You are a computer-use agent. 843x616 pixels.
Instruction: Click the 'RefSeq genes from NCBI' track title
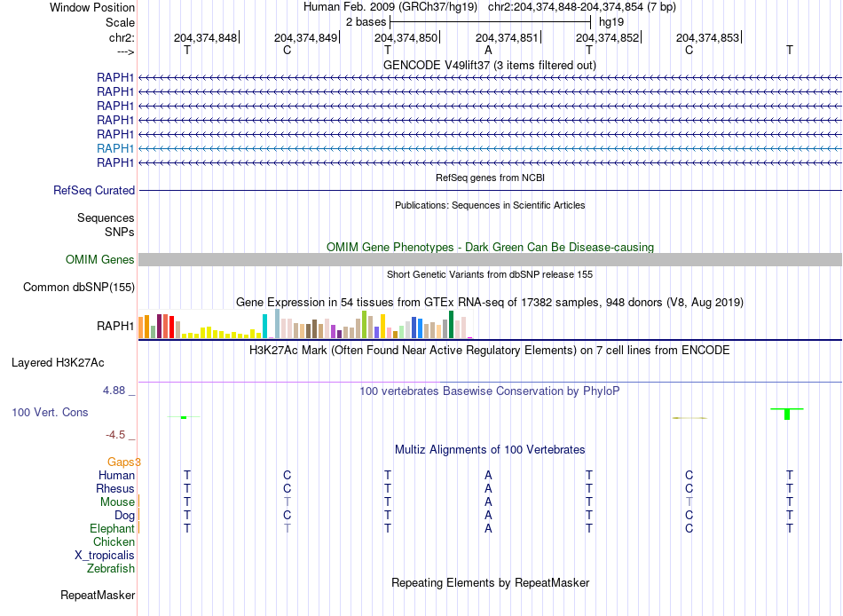tap(491, 178)
